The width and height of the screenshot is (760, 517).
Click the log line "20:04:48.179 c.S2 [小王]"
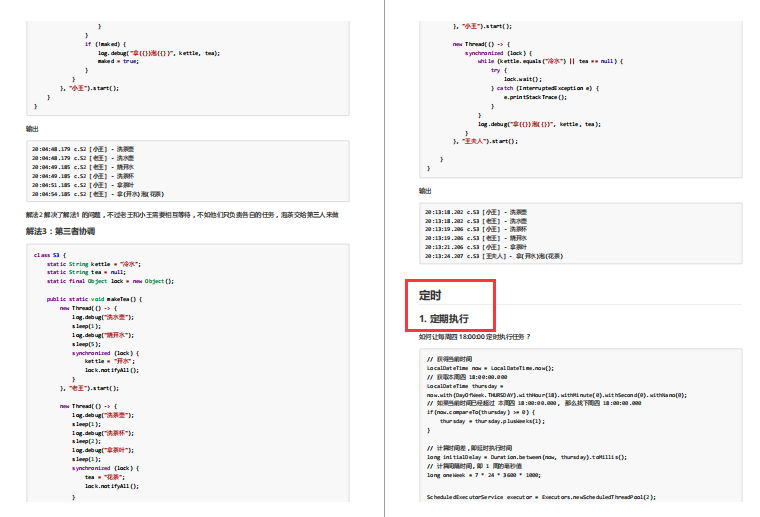pos(83,149)
